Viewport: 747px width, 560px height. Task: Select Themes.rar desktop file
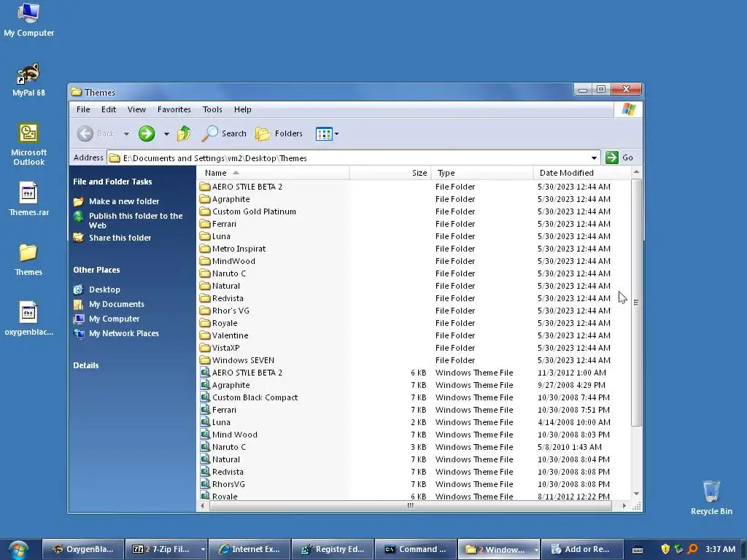click(x=28, y=199)
